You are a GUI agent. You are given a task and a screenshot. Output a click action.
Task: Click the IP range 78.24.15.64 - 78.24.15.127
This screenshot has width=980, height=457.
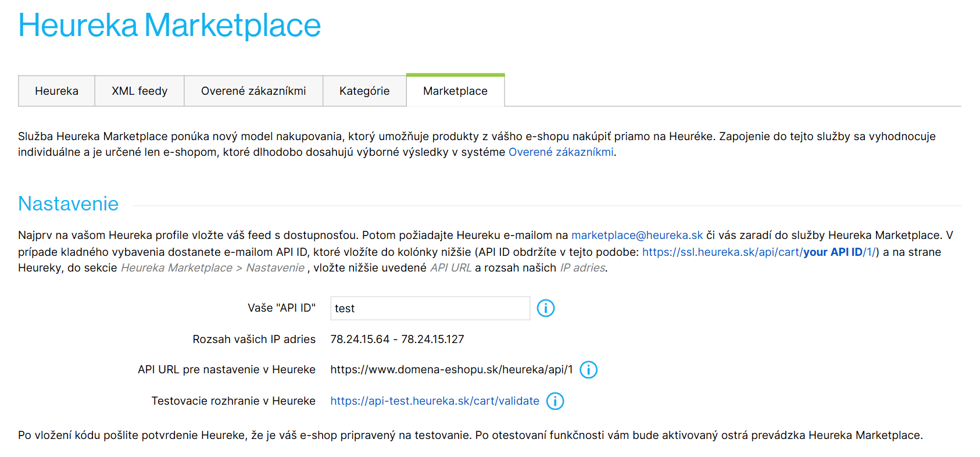pos(397,340)
